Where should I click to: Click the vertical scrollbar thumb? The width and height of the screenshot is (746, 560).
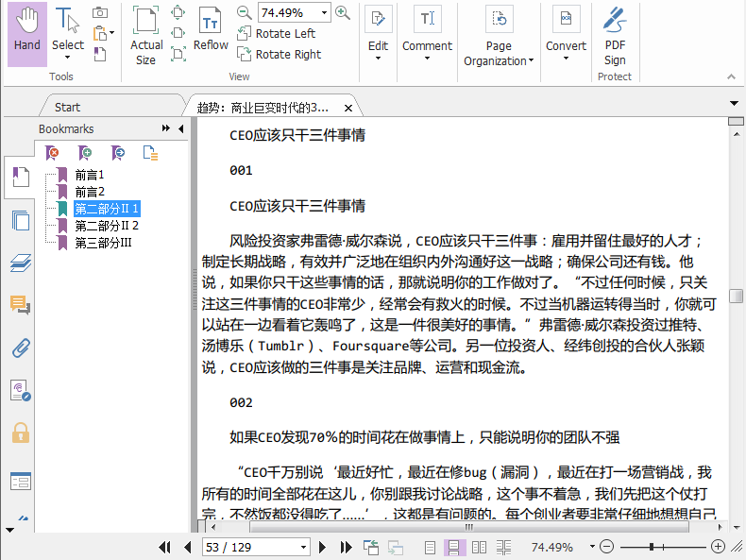tap(736, 296)
